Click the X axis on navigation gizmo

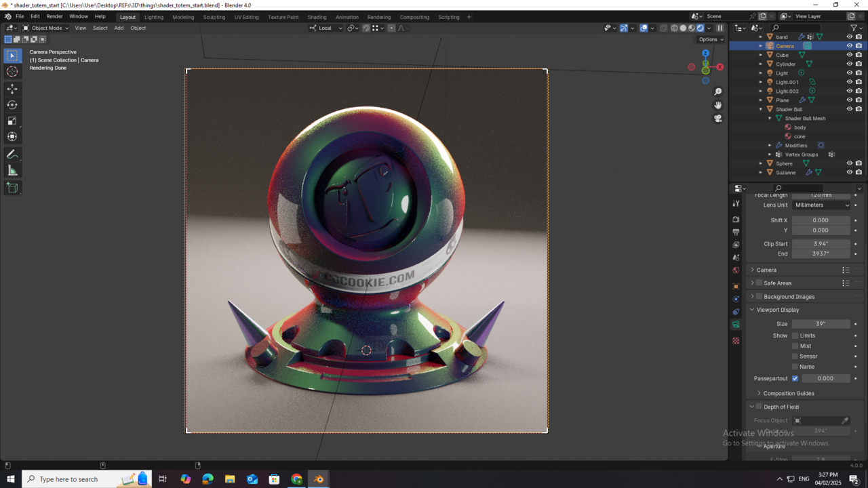point(719,67)
